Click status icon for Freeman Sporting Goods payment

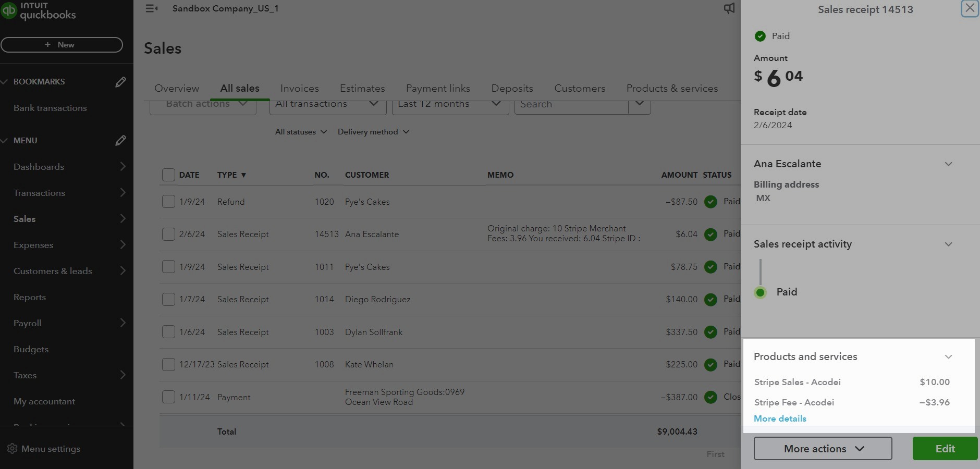pos(710,397)
